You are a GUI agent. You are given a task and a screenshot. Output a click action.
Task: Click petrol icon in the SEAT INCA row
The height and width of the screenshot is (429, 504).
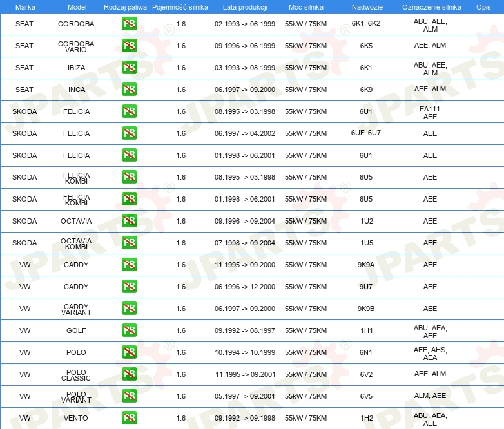[129, 90]
